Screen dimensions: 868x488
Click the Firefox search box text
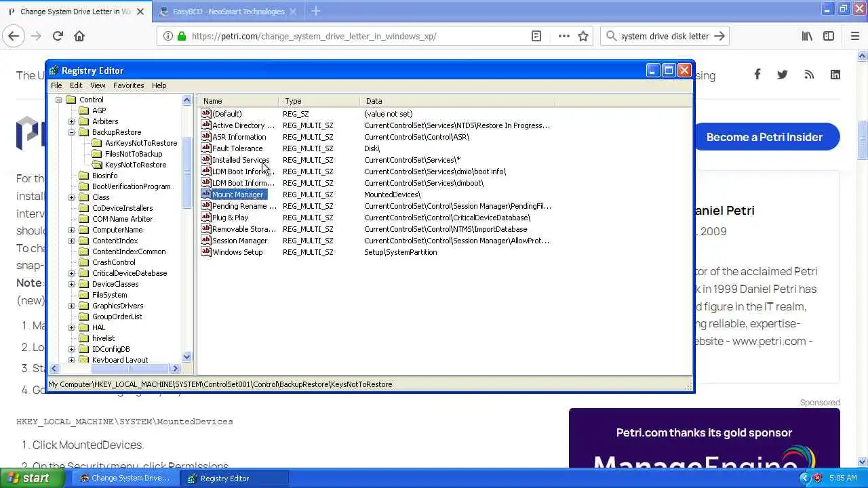point(665,36)
